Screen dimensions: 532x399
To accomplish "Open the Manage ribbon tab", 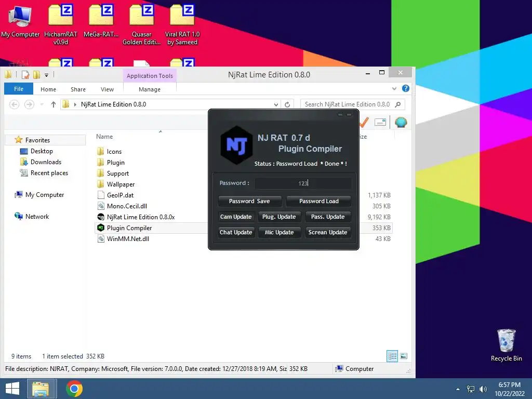I will click(x=150, y=89).
